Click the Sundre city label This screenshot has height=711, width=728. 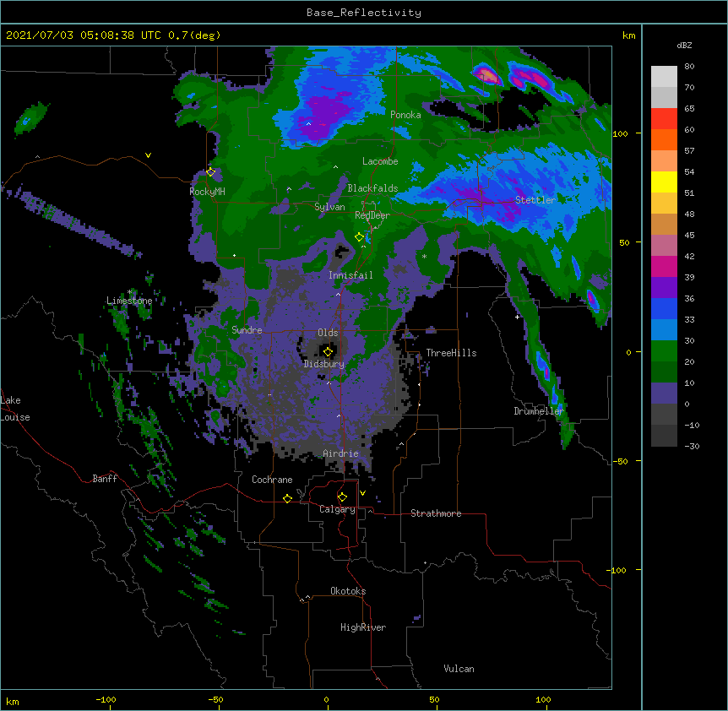point(247,330)
